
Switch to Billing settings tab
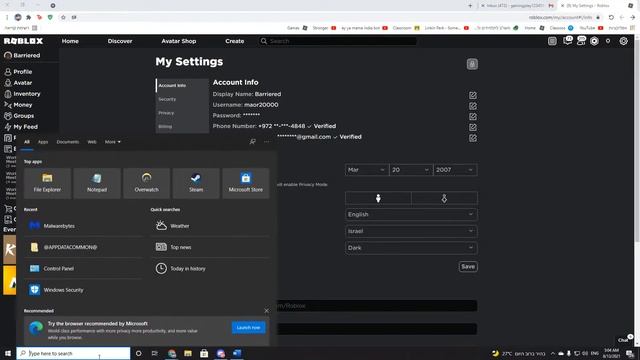pyautogui.click(x=182, y=127)
